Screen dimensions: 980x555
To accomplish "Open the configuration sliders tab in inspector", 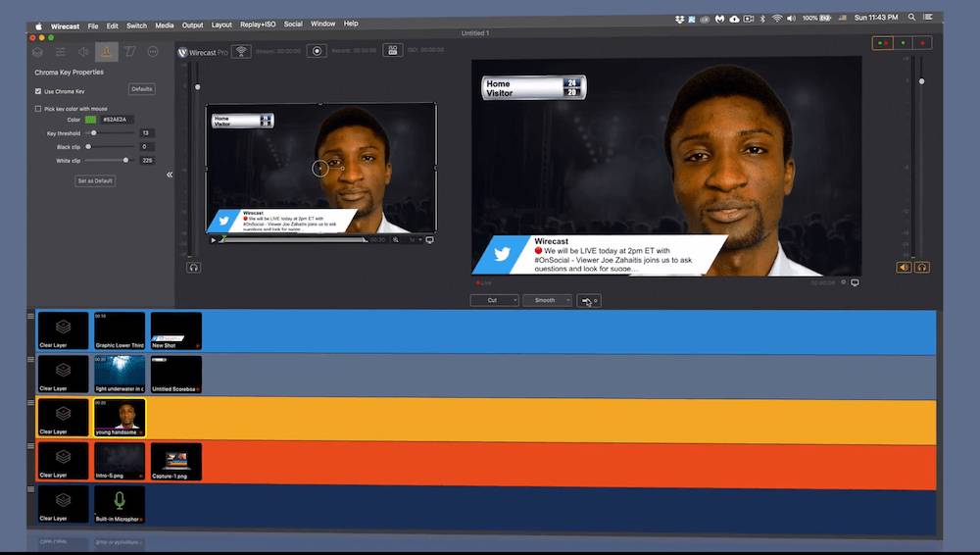I will 61,52.
